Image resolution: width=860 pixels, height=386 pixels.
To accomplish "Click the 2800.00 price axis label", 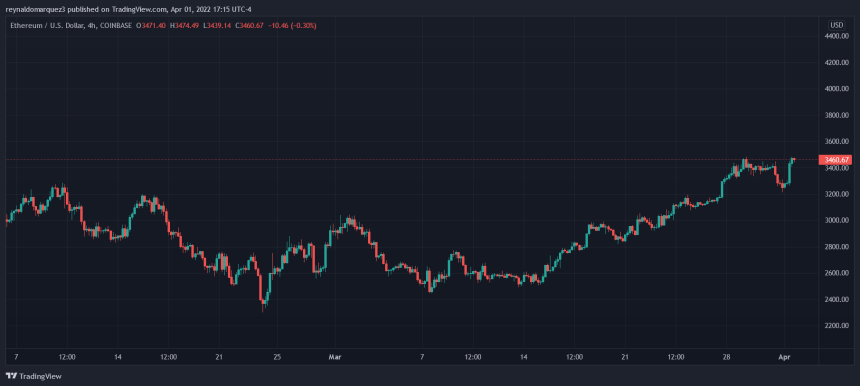I will (836, 247).
